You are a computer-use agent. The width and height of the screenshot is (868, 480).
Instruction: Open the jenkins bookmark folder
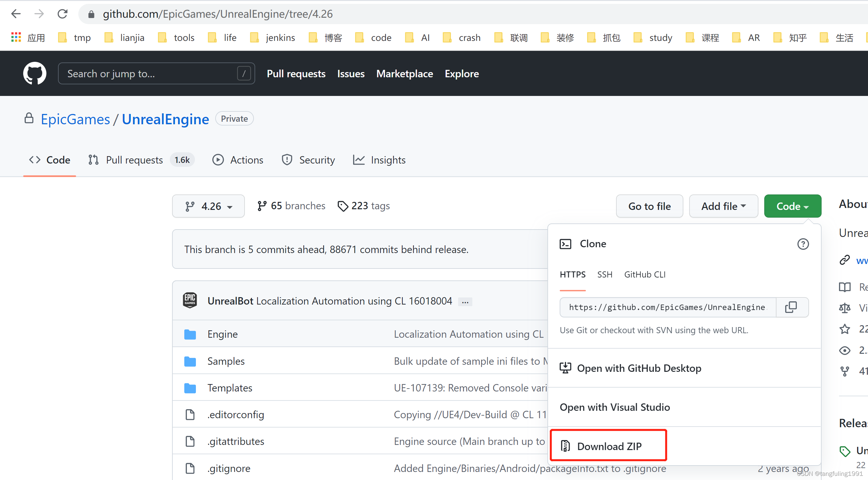(x=273, y=37)
